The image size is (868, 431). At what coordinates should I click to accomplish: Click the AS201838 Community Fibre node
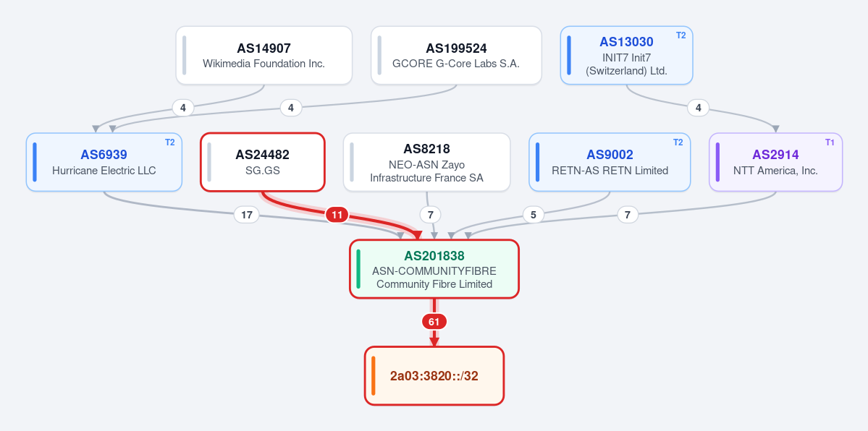click(x=434, y=269)
